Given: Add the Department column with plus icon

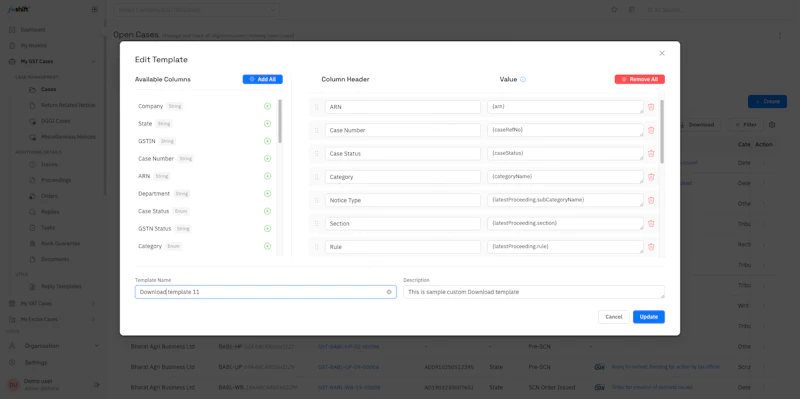Looking at the screenshot, I should pos(267,194).
